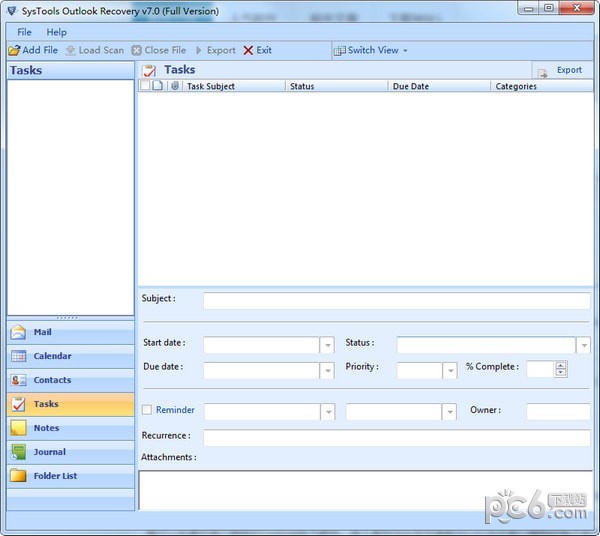Click the Load Scan toolbar icon
The image size is (600, 536).
coord(70,51)
